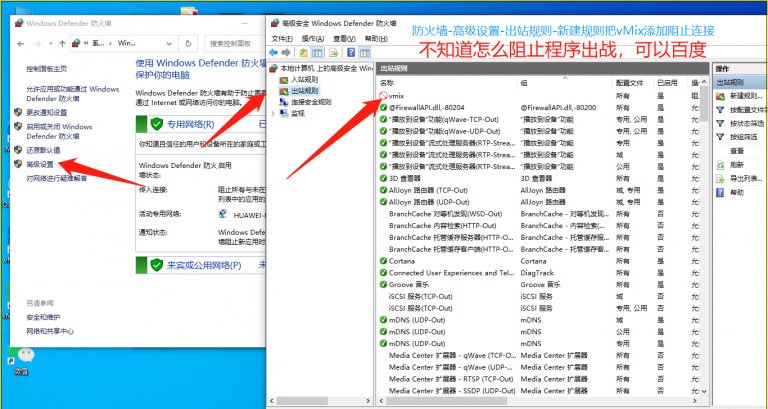768x409 pixels.
Task: Click the scroll-down arrow of the rules list scrollbar
Action: pos(704,391)
